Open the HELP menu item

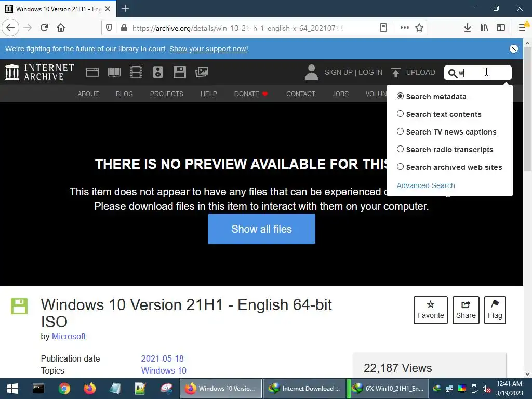(x=209, y=94)
